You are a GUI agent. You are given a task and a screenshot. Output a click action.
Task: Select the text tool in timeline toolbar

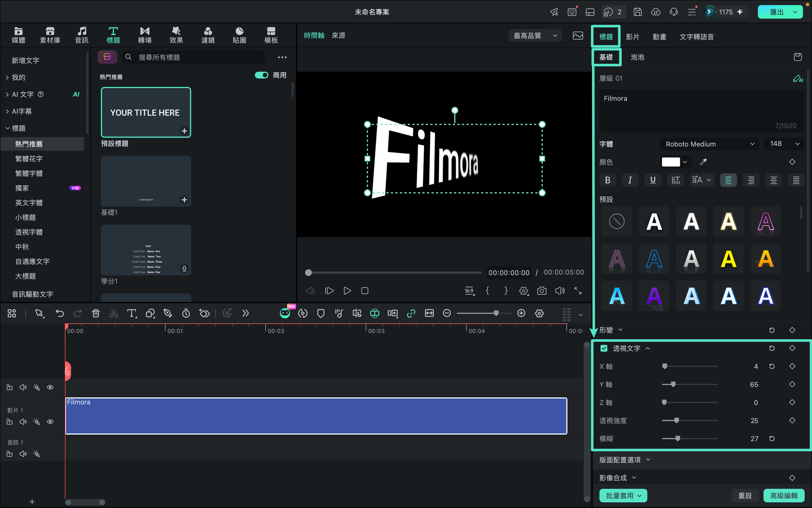pyautogui.click(x=132, y=314)
